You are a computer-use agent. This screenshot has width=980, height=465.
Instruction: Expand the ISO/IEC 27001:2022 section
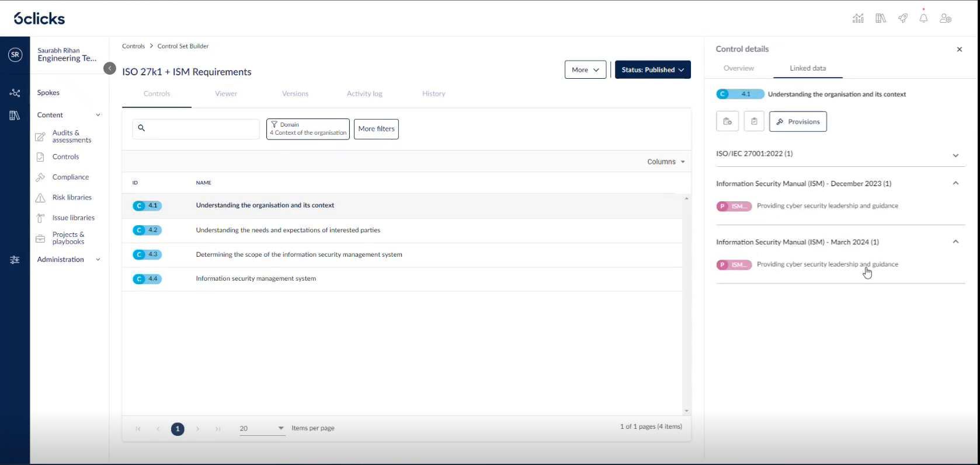click(x=955, y=155)
